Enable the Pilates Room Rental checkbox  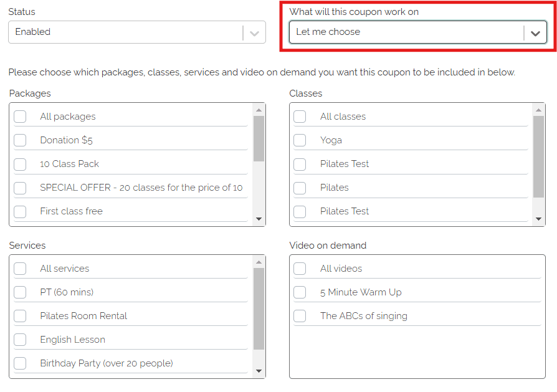(x=21, y=316)
